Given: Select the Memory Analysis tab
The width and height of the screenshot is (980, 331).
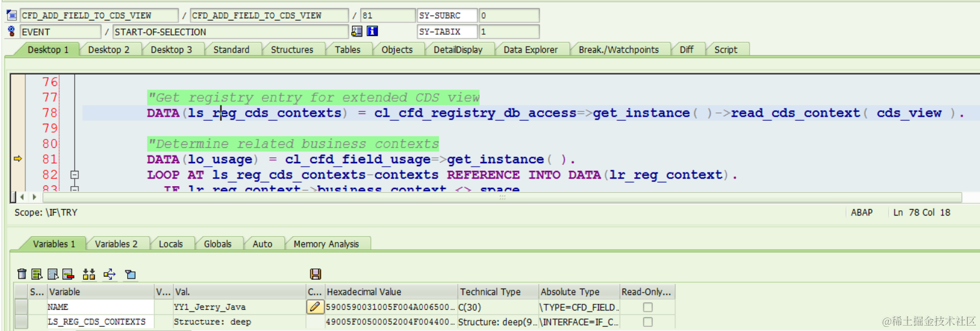Looking at the screenshot, I should 326,244.
